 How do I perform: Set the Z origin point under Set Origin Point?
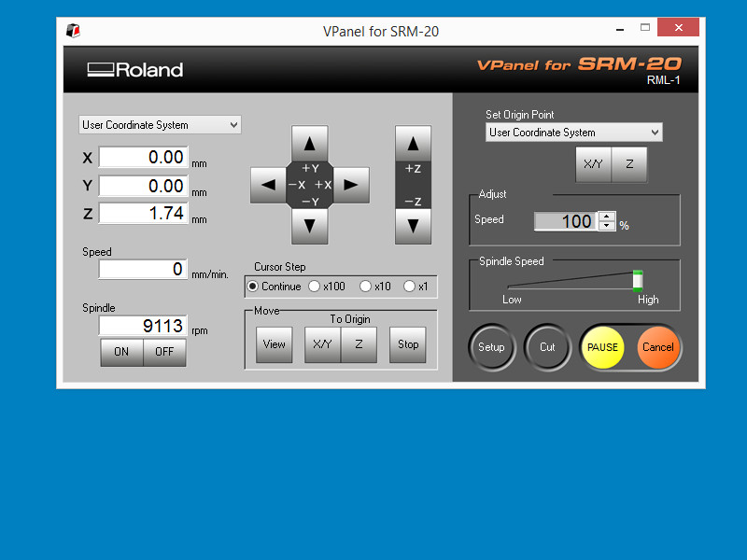click(629, 164)
